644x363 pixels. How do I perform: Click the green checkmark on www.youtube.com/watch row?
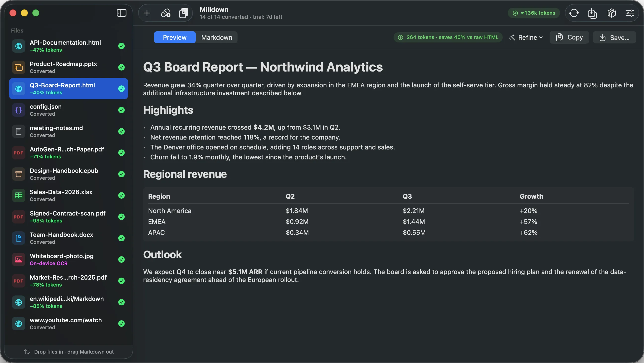(x=121, y=324)
